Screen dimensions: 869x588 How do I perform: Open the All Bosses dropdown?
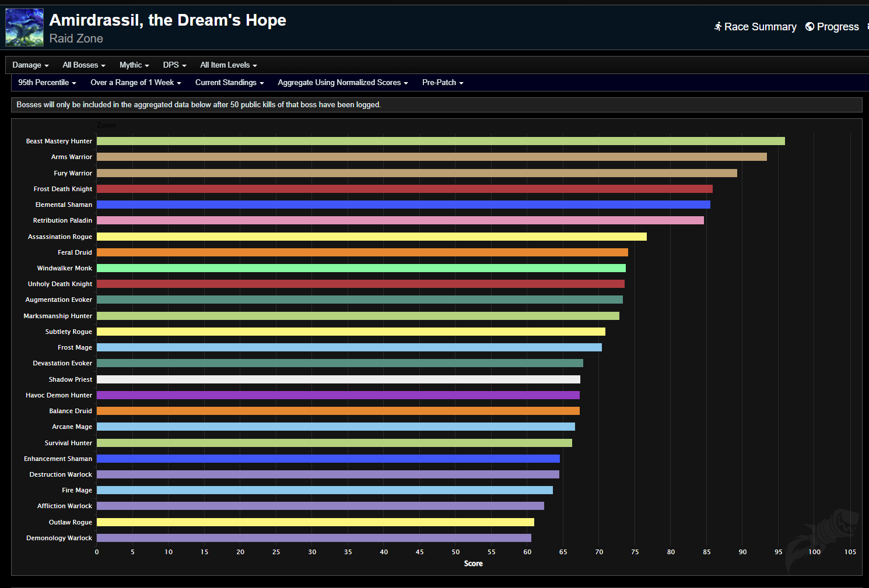(83, 65)
